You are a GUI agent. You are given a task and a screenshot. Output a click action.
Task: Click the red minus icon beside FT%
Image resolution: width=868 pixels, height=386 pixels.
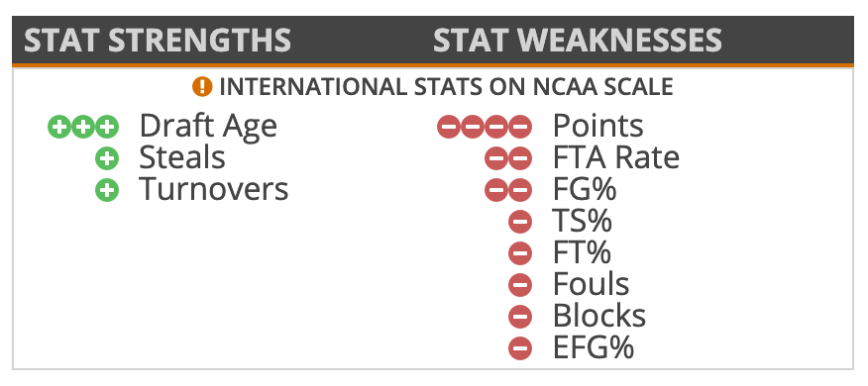click(x=520, y=253)
